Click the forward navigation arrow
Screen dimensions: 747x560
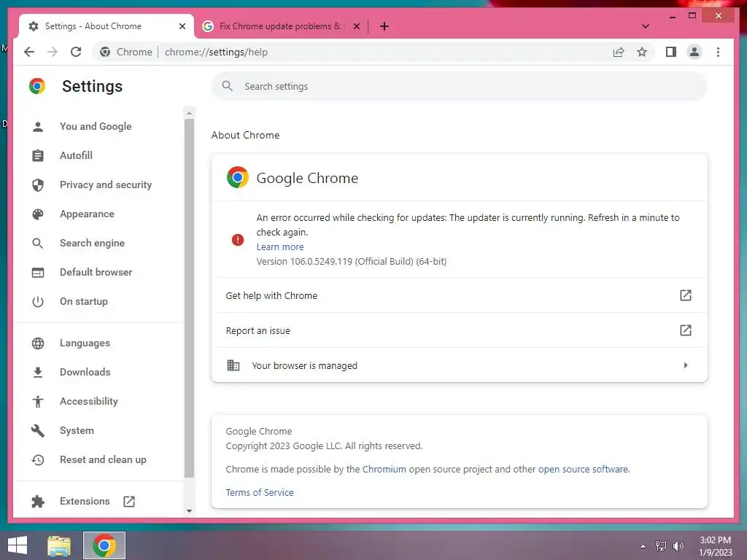tap(53, 52)
